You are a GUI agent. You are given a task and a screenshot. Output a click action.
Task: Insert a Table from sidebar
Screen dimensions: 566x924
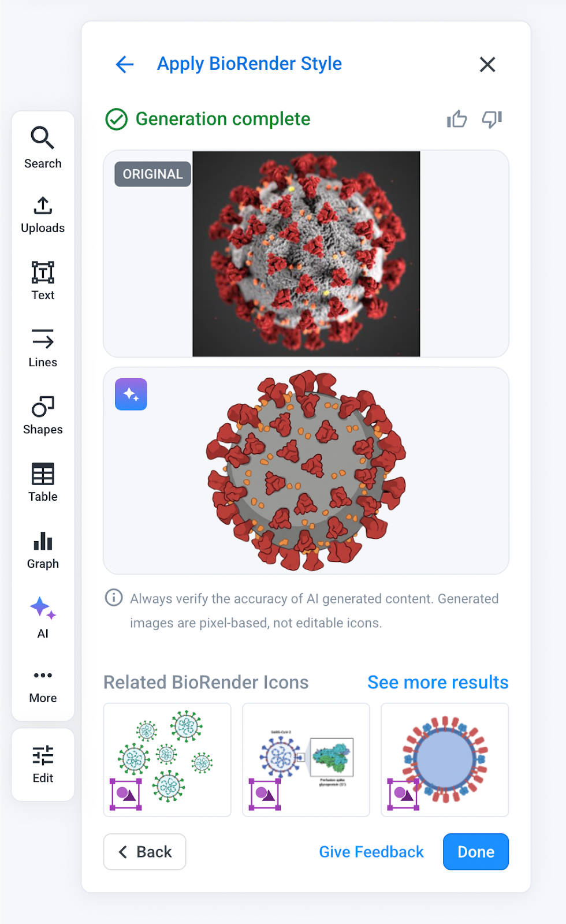(x=43, y=482)
